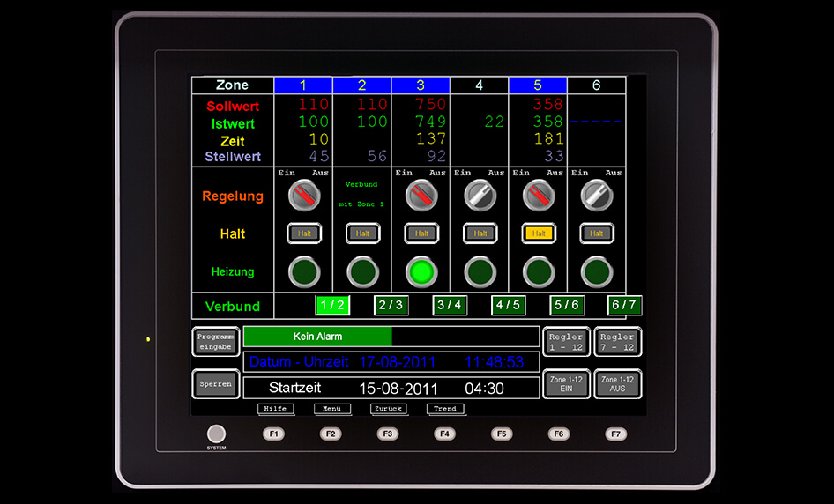Viewport: 834px width, 504px height.
Task: Select the Zone 3 Sollwert value 750
Action: pyautogui.click(x=431, y=105)
